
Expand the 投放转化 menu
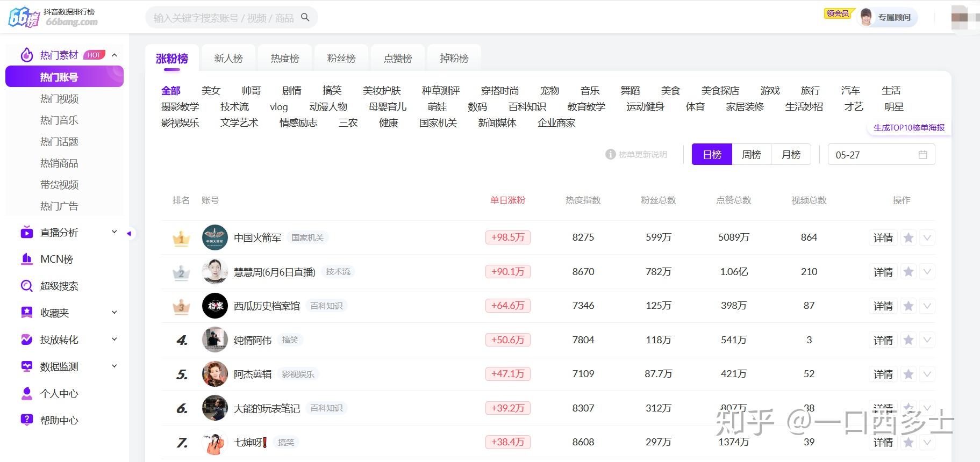click(x=114, y=340)
